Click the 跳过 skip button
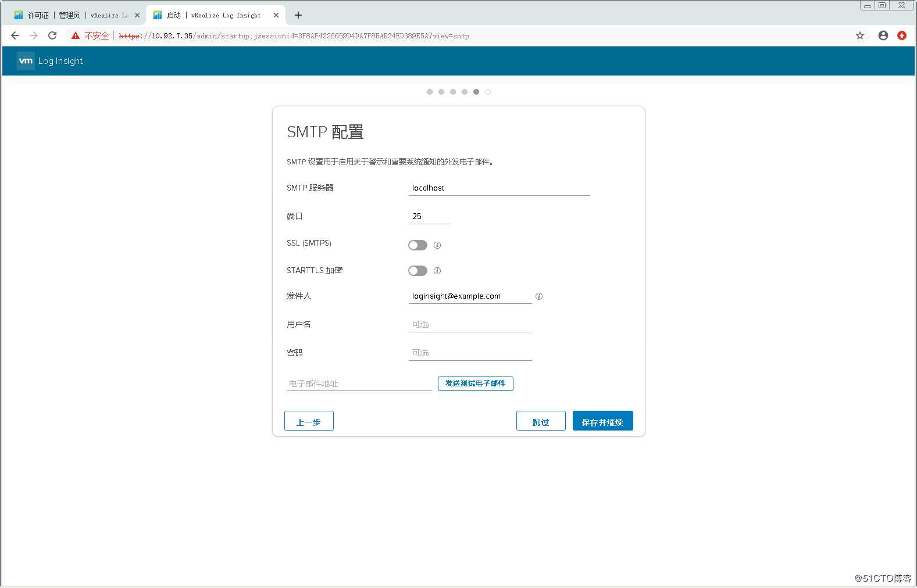The width and height of the screenshot is (917, 588). tap(541, 421)
